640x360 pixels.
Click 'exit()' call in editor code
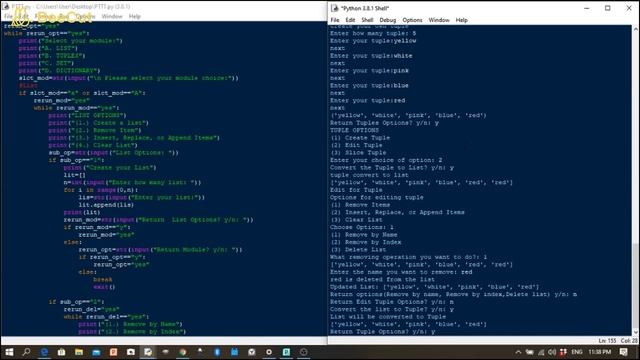[x=104, y=287]
